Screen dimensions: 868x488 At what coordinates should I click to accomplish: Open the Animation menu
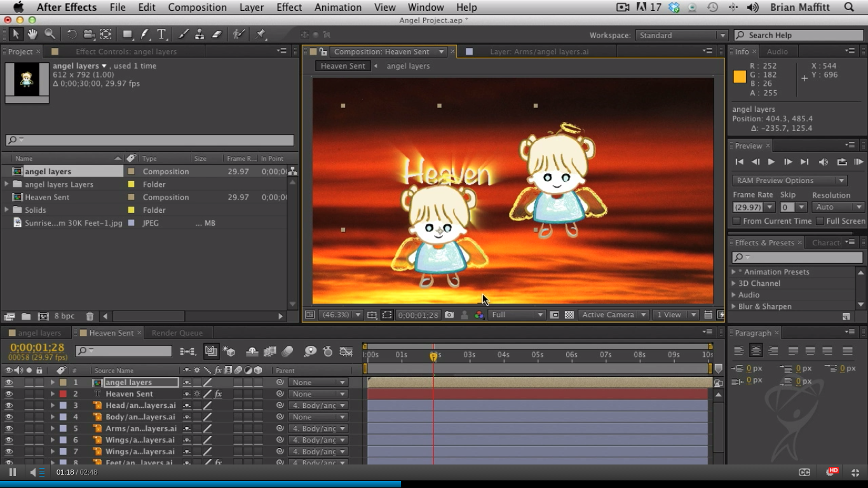(x=338, y=8)
